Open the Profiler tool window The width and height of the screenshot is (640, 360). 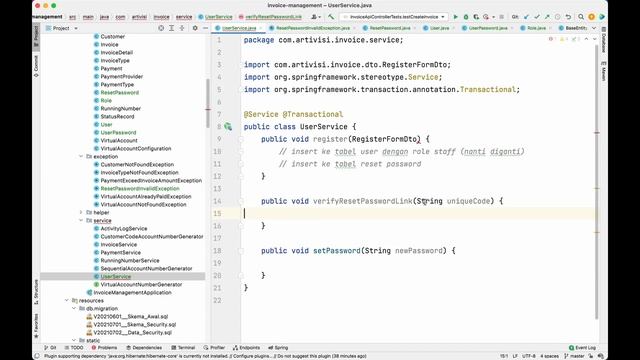click(x=214, y=348)
